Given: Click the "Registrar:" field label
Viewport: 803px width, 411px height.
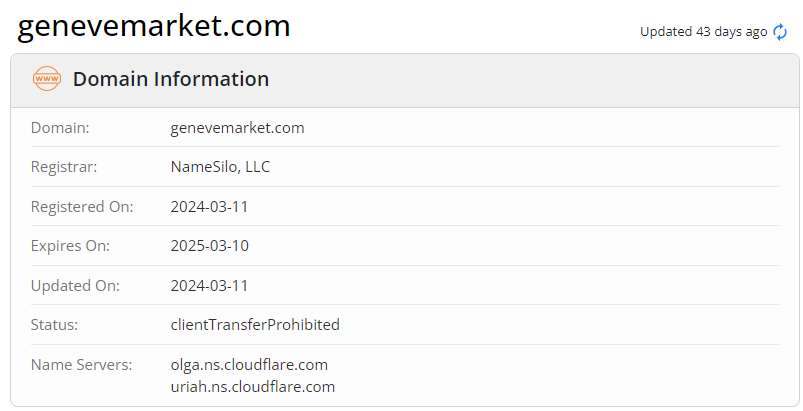Looking at the screenshot, I should click(x=64, y=167).
